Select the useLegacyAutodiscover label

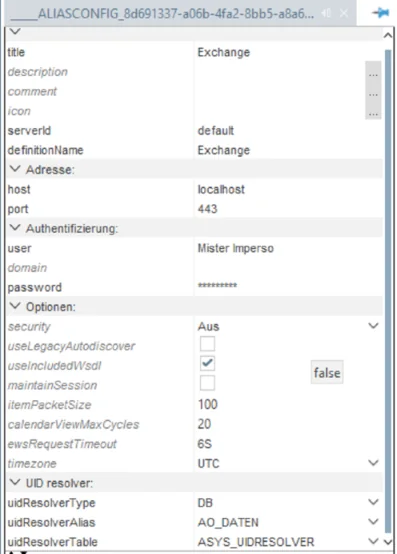pos(71,346)
